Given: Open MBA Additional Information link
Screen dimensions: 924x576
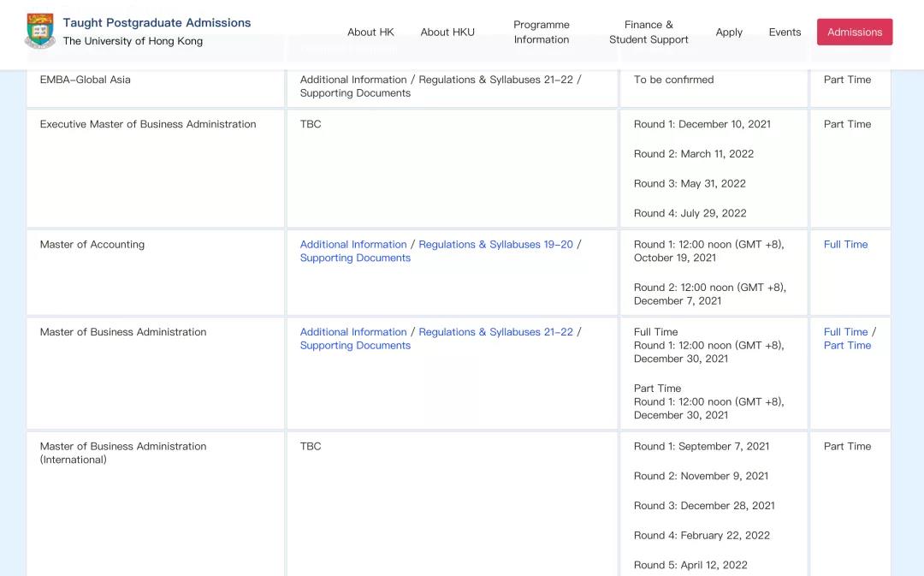Looking at the screenshot, I should tap(353, 332).
